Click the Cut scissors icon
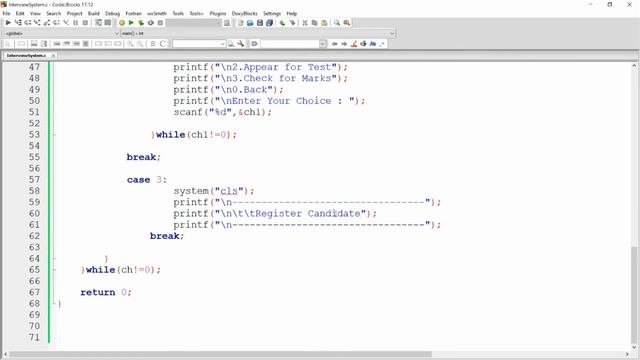The image size is (640, 360). tap(304, 23)
